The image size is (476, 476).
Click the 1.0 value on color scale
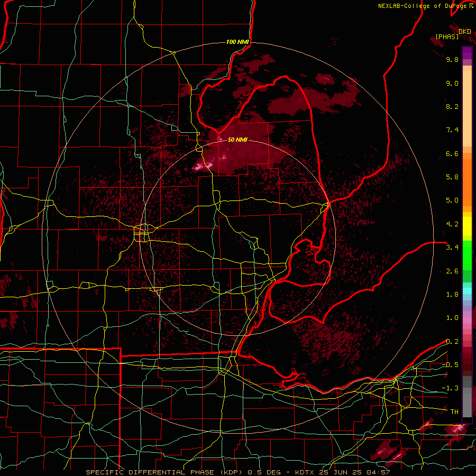[x=452, y=318]
